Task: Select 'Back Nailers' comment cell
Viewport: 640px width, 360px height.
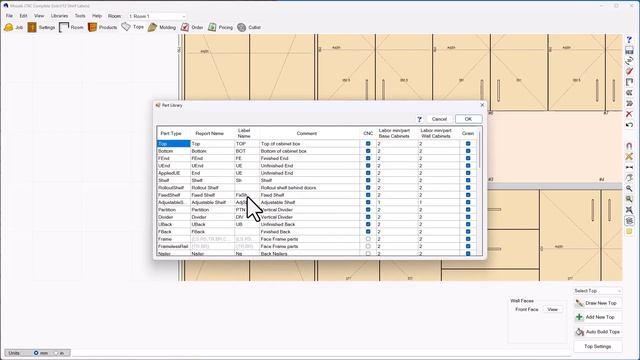Action: pos(309,253)
